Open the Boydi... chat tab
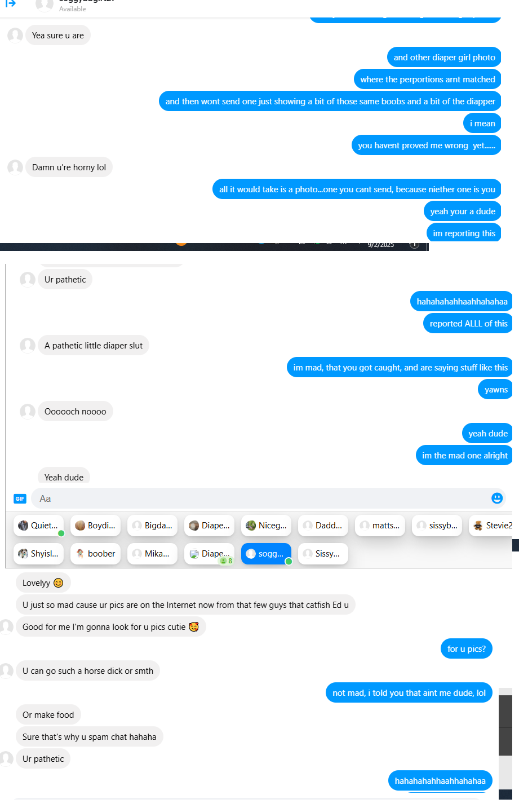The width and height of the screenshot is (519, 812). point(95,526)
